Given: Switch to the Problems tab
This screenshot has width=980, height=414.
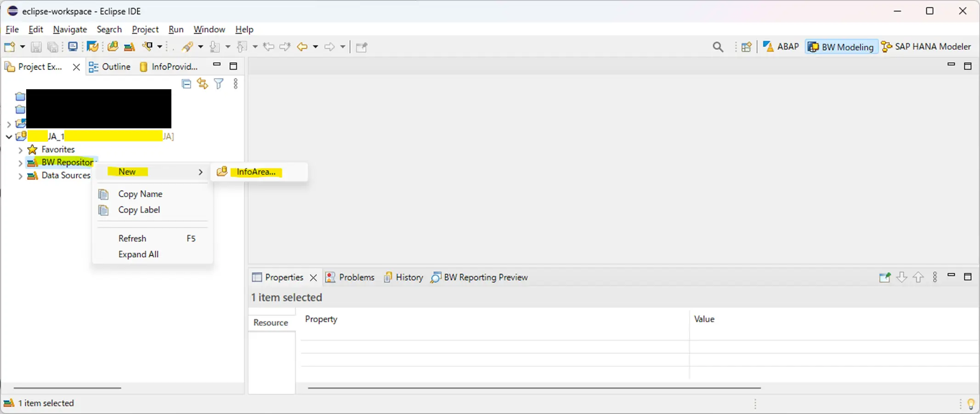Looking at the screenshot, I should [x=350, y=277].
